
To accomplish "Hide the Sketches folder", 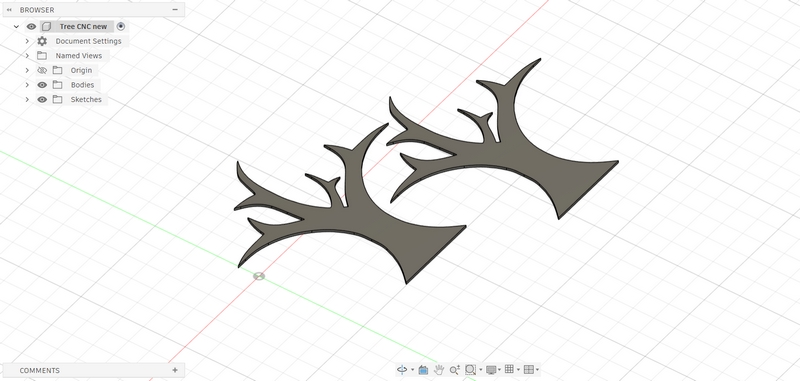I will 42,99.
